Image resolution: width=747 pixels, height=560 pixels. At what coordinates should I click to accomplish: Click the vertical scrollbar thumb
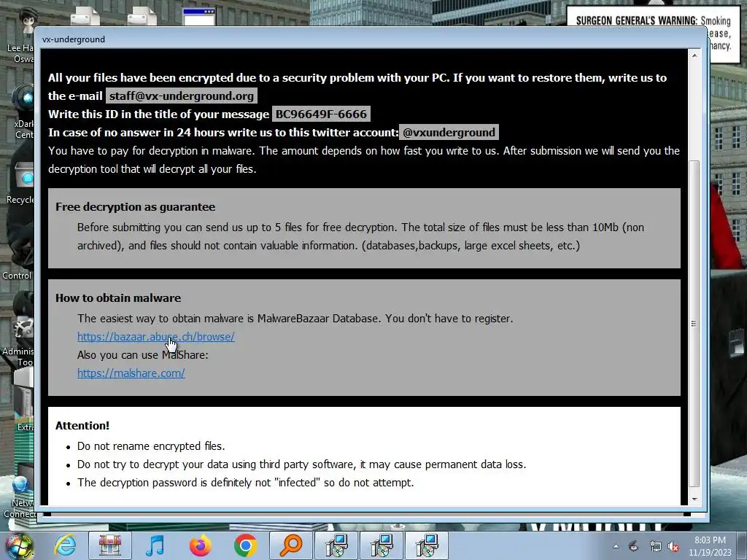point(694,324)
